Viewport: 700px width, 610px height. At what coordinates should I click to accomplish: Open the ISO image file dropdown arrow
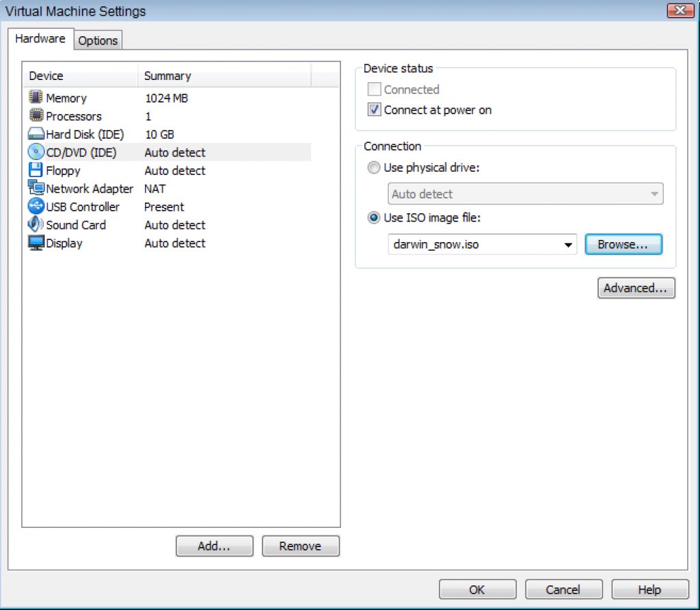[568, 245]
